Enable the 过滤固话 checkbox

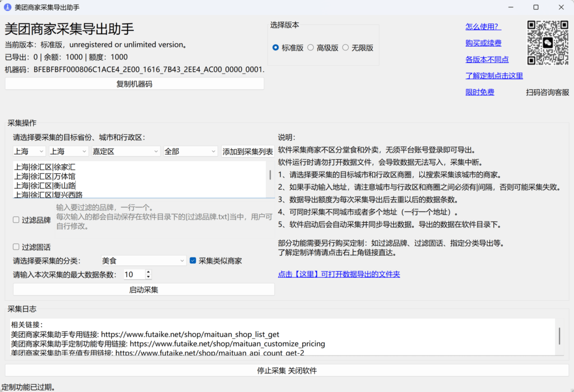[15, 247]
